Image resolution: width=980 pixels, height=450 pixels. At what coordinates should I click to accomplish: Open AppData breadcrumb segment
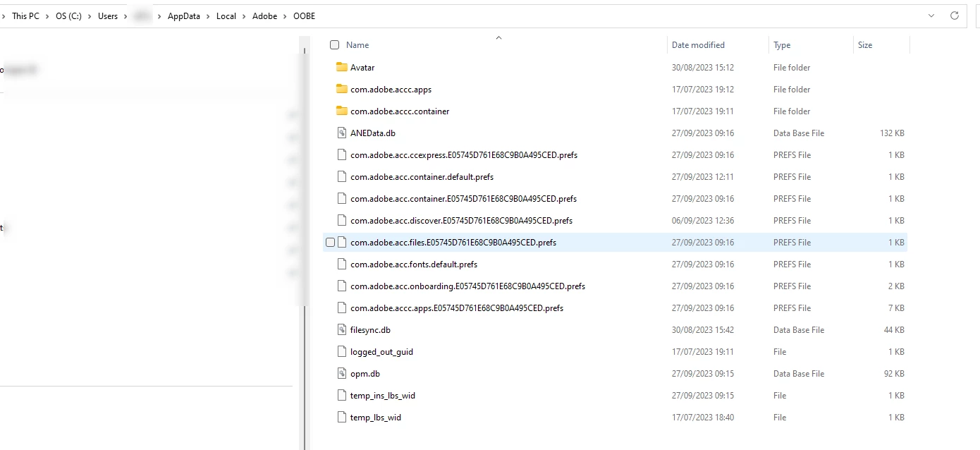[x=184, y=16]
